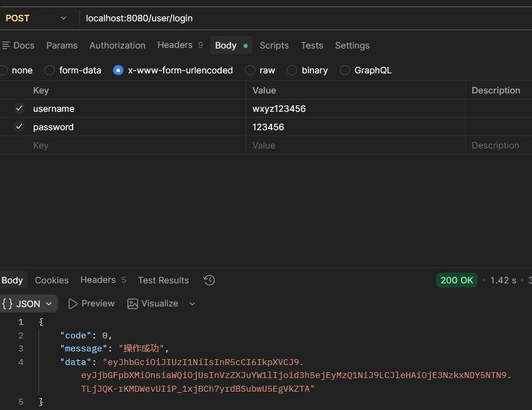Viewport: 532px width, 410px height.
Task: Open the response Cookies tab
Action: [x=51, y=280]
